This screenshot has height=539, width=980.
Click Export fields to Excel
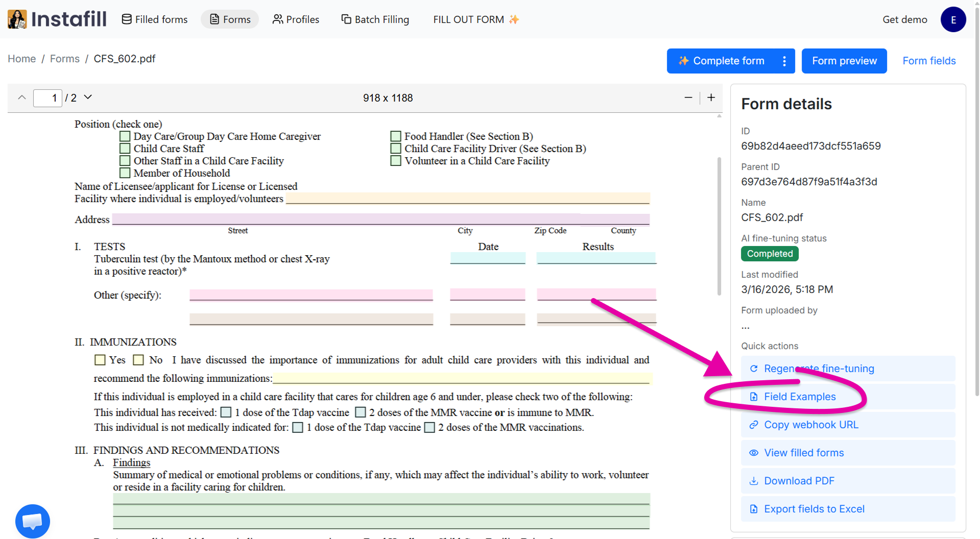pyautogui.click(x=848, y=509)
